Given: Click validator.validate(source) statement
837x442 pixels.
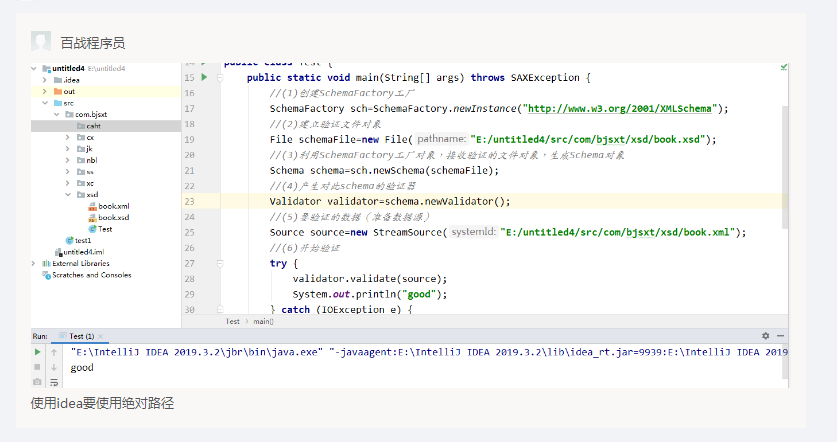Looking at the screenshot, I should click(370, 279).
